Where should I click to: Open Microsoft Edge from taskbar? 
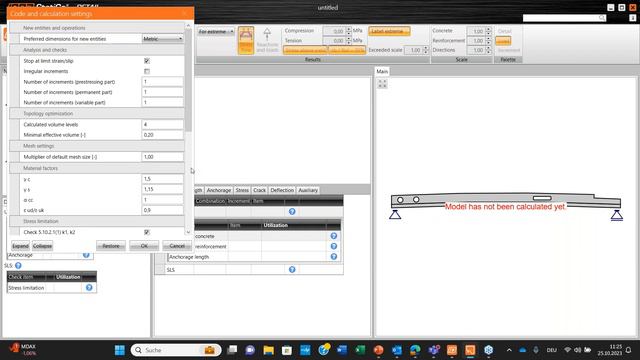point(415,350)
